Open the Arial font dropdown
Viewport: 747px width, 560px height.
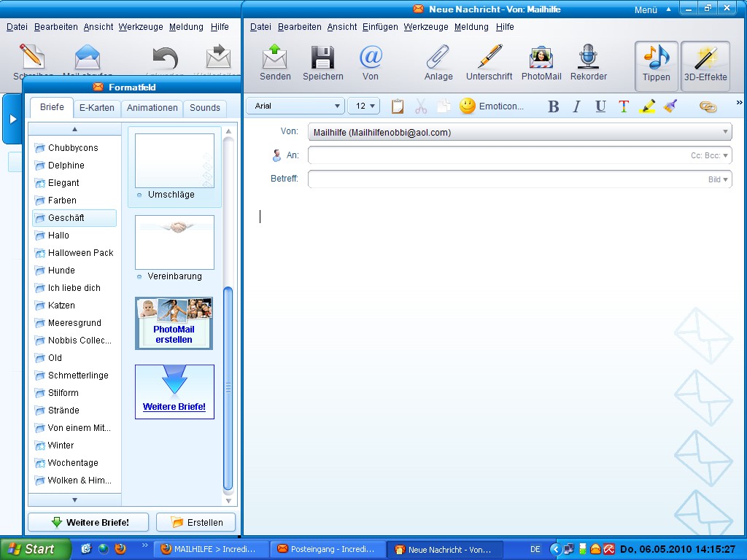[296, 106]
